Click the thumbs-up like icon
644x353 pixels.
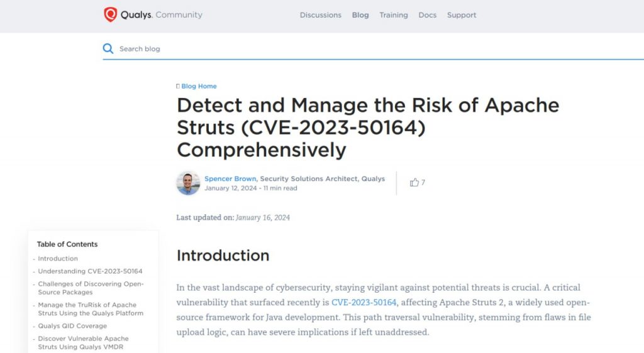(x=414, y=182)
